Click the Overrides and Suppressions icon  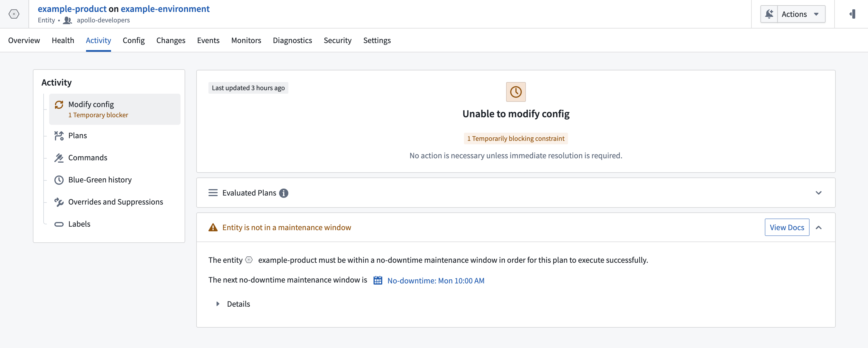click(x=59, y=202)
